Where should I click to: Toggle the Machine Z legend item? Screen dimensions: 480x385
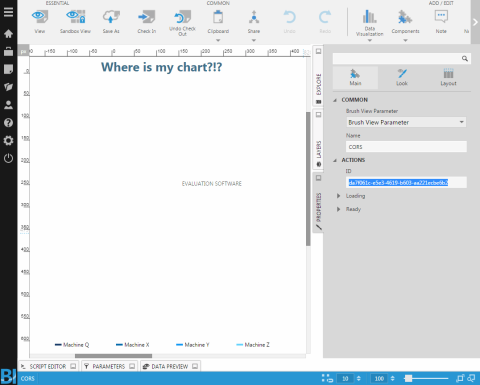(x=253, y=345)
